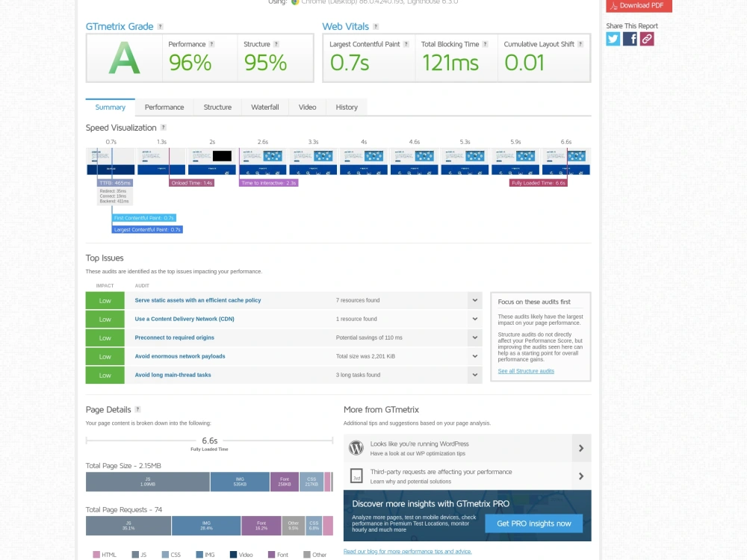Click Largest Contentful Paint 0.7s marker
Image resolution: width=747 pixels, height=560 pixels.
point(147,229)
